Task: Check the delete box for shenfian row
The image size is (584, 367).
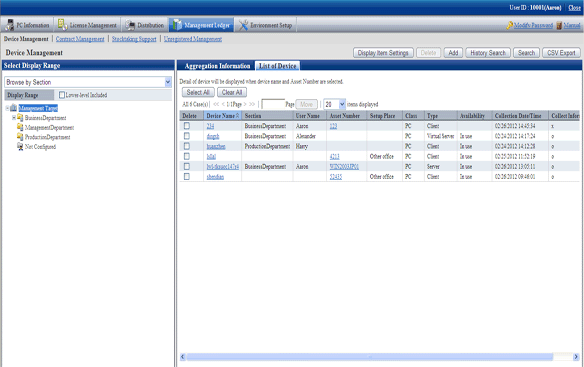Action: click(187, 177)
